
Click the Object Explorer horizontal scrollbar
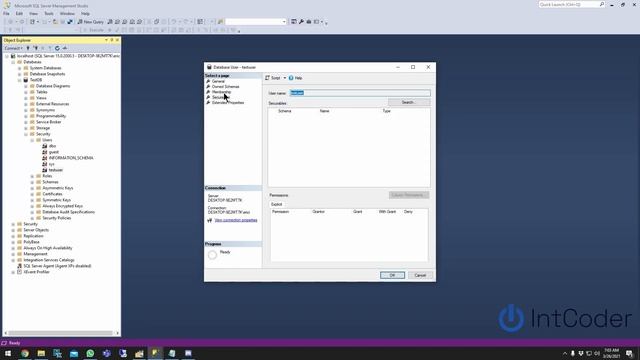click(60, 333)
